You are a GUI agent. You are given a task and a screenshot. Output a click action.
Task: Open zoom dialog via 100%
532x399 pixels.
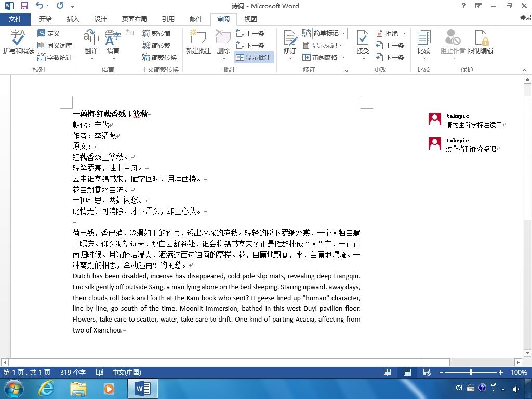tap(519, 372)
